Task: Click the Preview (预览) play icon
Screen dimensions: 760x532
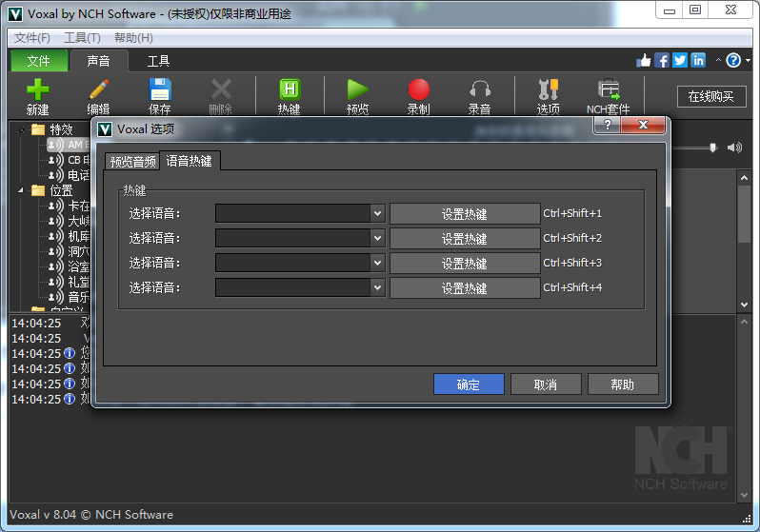Action: point(357,90)
